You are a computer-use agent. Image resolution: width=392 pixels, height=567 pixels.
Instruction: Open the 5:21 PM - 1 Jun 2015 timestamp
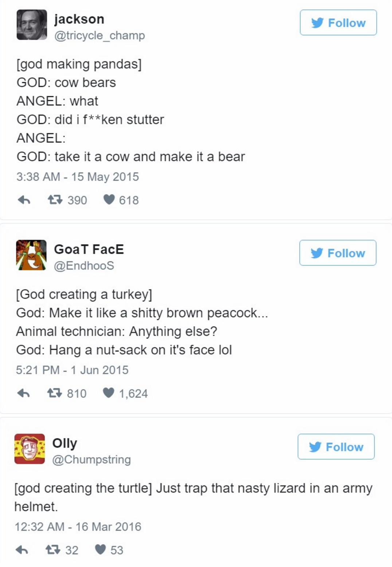[x=72, y=370]
